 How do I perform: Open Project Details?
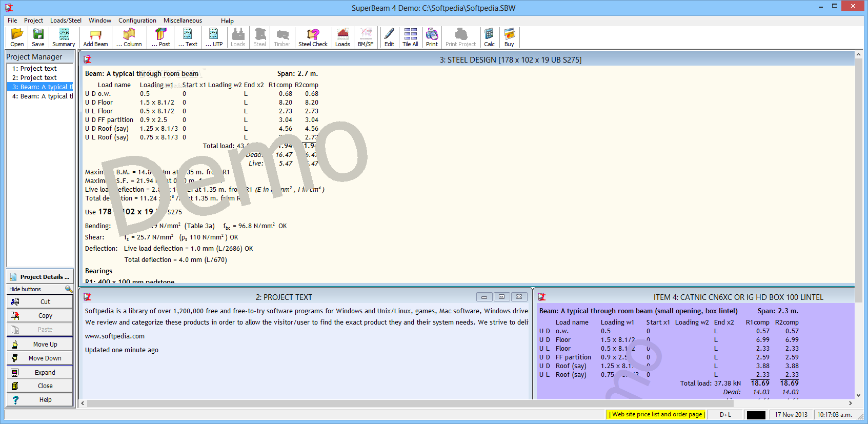[x=40, y=277]
